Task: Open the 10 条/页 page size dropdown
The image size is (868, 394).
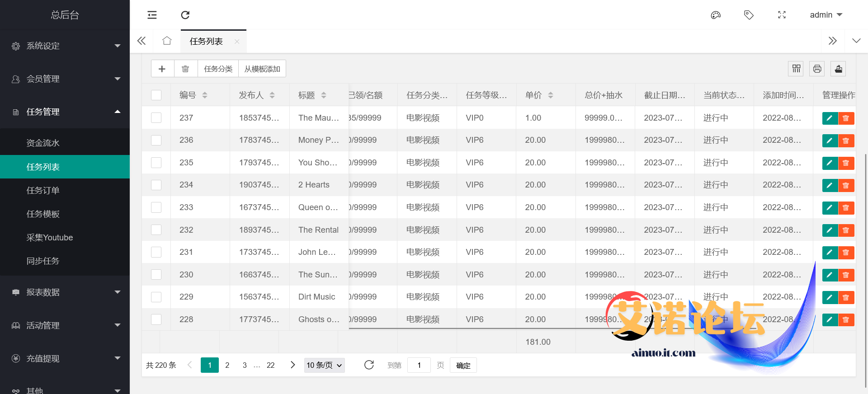Action: pyautogui.click(x=324, y=365)
